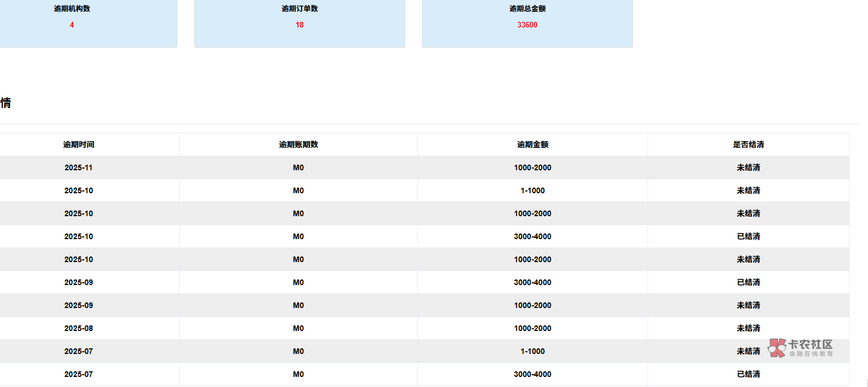Viewport: 868px width, 387px height.
Task: Select the 2025-11 date cell
Action: pyautogui.click(x=78, y=167)
